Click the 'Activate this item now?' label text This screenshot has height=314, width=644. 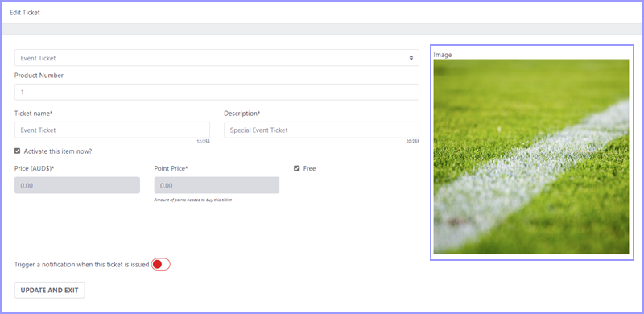[58, 151]
